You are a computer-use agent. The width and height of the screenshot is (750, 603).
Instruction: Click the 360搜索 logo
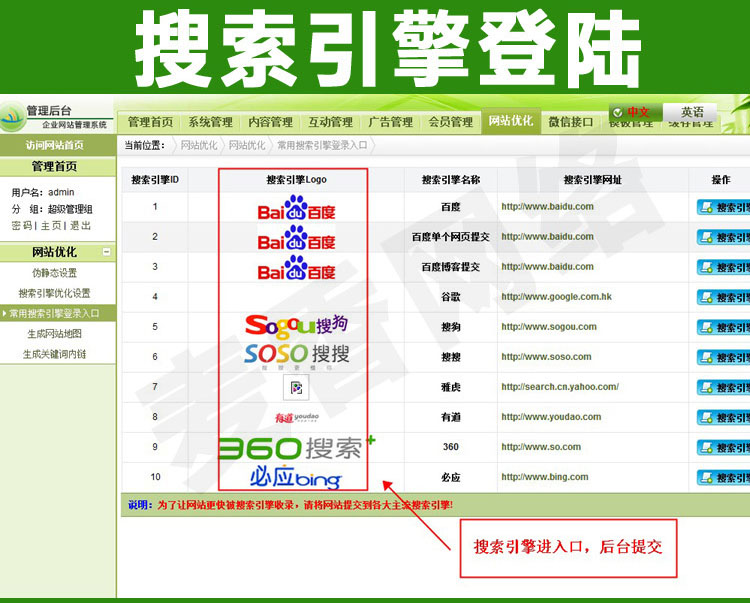click(x=296, y=448)
